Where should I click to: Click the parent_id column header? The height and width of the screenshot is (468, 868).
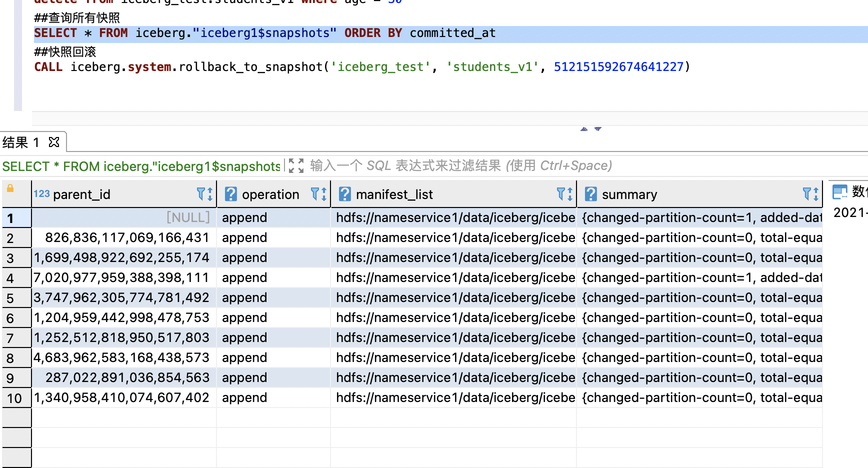(x=124, y=194)
